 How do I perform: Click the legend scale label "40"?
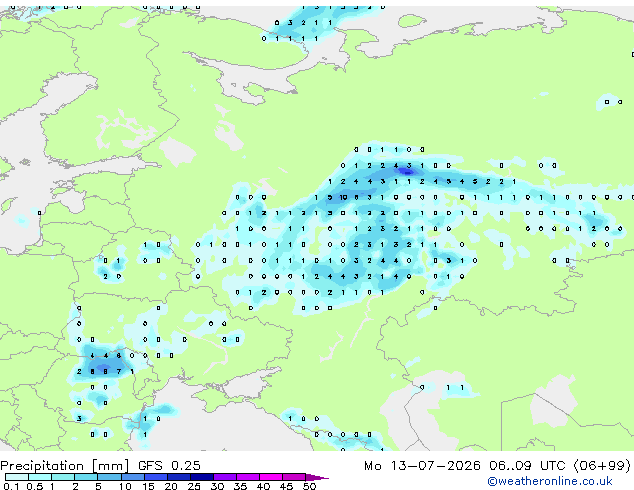pos(263,486)
